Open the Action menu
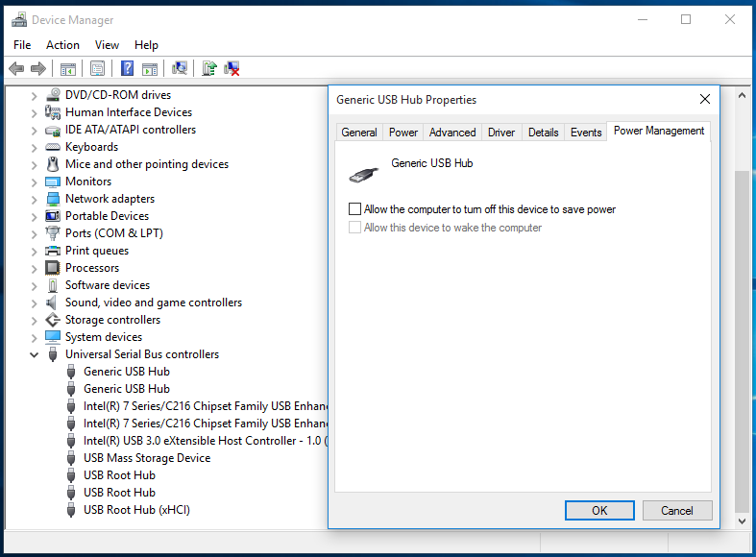The image size is (756, 557). [62, 45]
